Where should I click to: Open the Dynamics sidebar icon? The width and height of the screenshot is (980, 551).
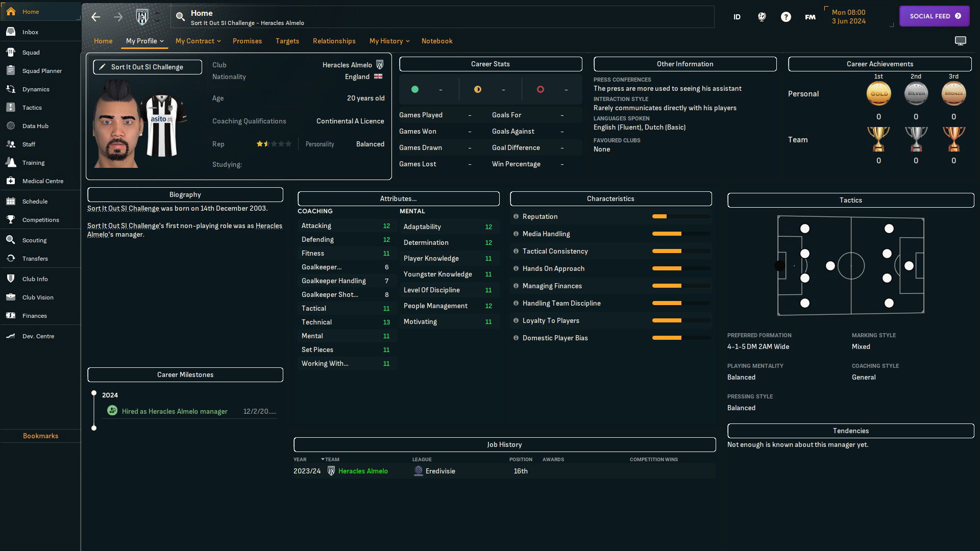tap(11, 89)
